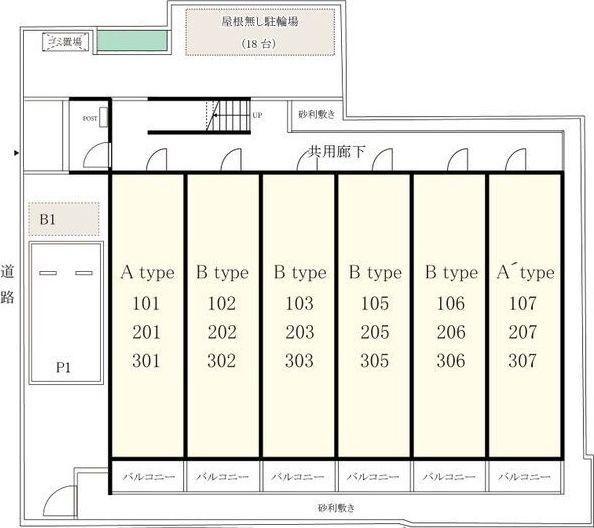Select the A´ type unit 107 room

pyautogui.click(x=525, y=315)
